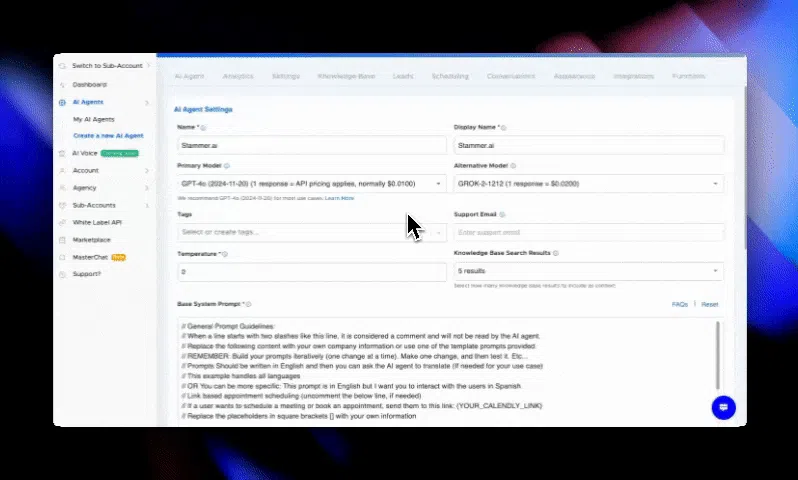Viewport: 798px width, 480px height.
Task: Open the Tags select dropdown
Action: coord(312,232)
